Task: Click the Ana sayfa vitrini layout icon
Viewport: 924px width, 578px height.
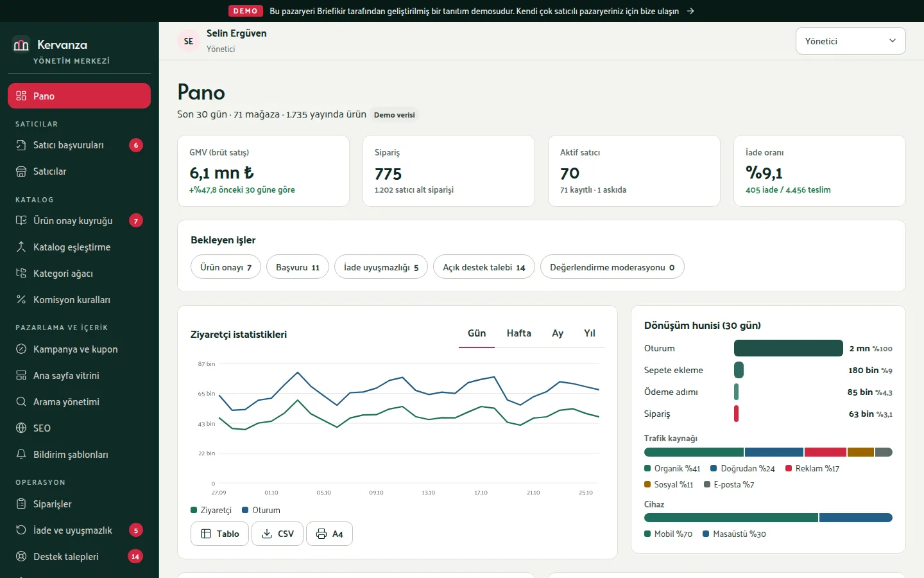Action: coord(21,375)
